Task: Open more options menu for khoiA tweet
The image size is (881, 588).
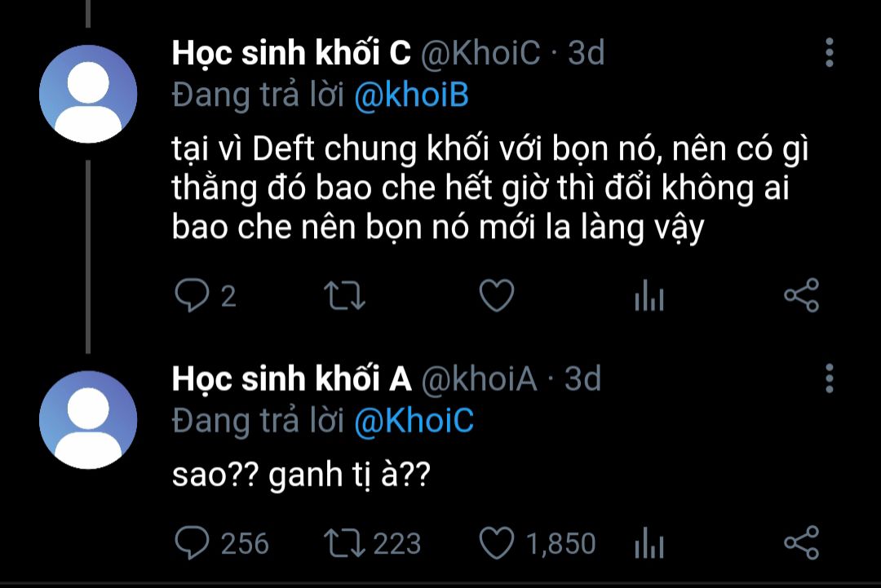Action: pyautogui.click(x=829, y=379)
